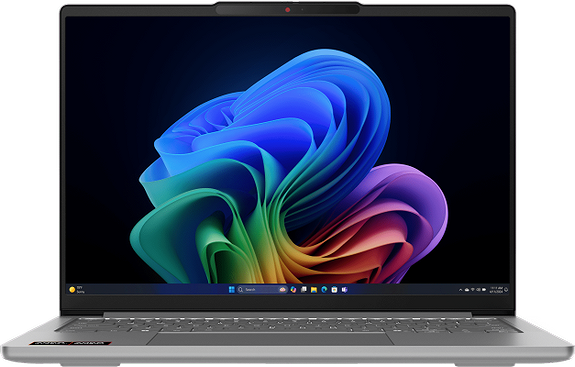Image resolution: width=575 pixels, height=367 pixels.
Task: Open Task View on the taskbar
Action: 304,290
